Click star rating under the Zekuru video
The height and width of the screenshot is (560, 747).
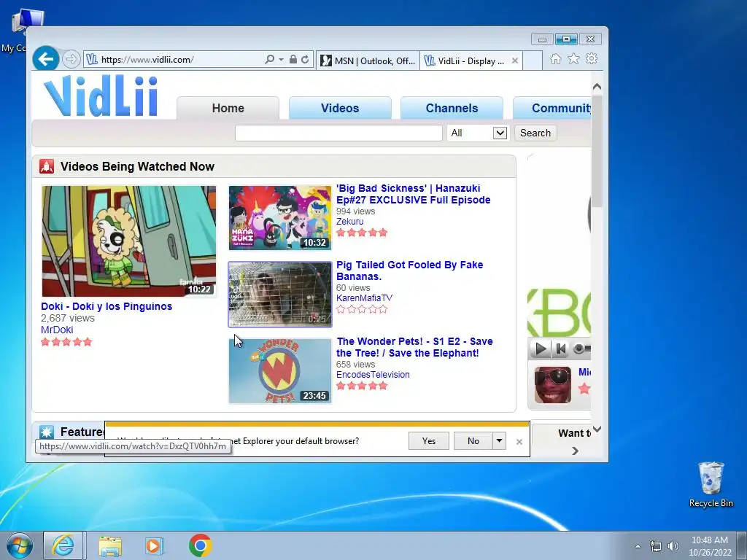tap(362, 233)
